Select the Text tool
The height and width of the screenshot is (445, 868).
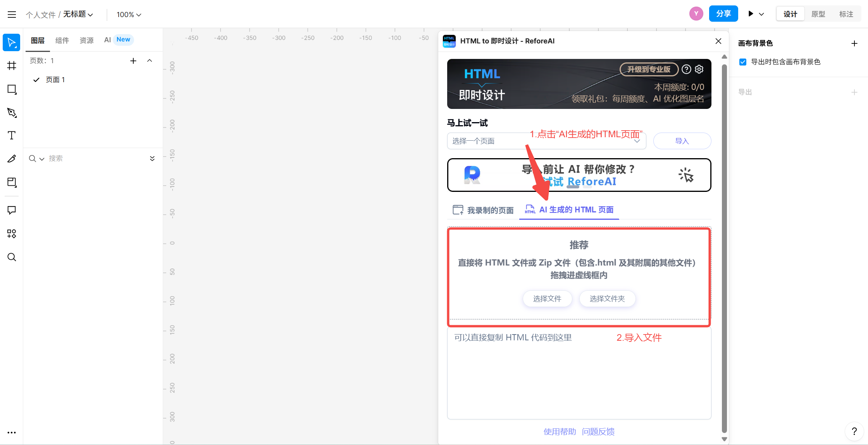coord(12,135)
